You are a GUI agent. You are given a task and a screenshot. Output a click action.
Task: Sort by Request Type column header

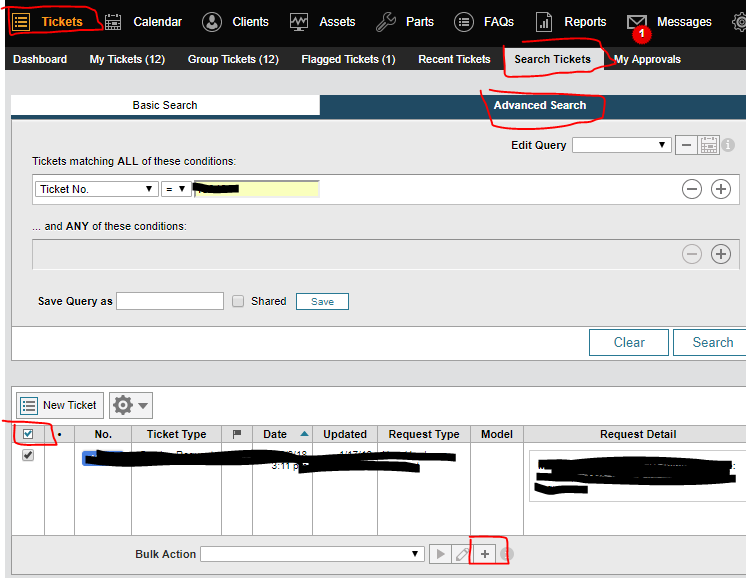pos(424,434)
